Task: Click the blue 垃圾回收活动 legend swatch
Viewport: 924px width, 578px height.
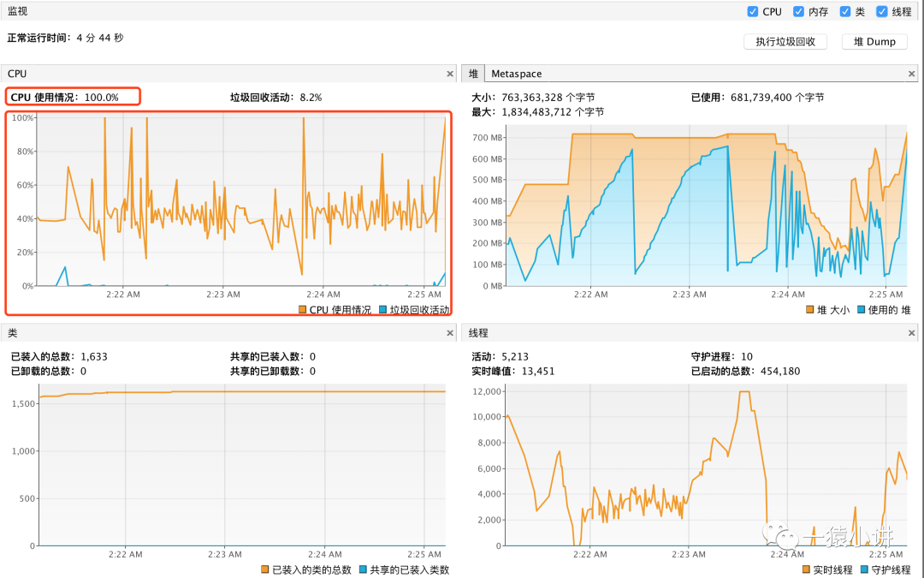Action: (383, 310)
